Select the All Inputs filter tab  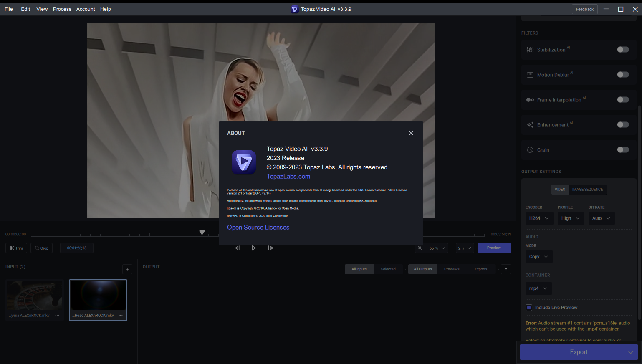(359, 269)
